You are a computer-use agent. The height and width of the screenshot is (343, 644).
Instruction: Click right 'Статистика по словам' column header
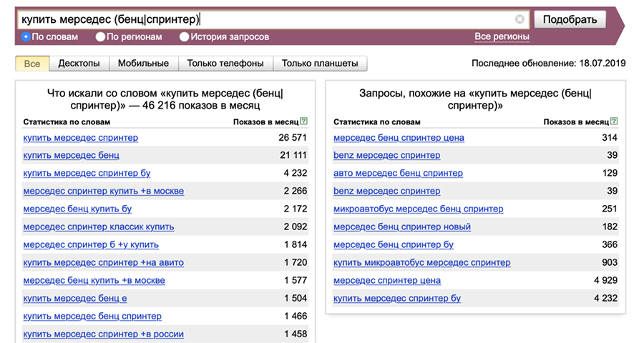[376, 122]
